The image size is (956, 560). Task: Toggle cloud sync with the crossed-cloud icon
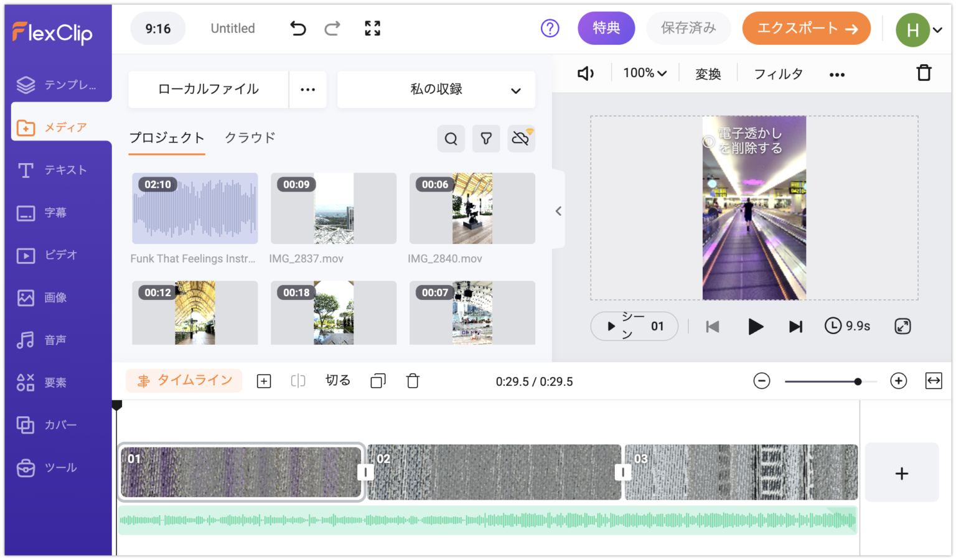point(521,138)
